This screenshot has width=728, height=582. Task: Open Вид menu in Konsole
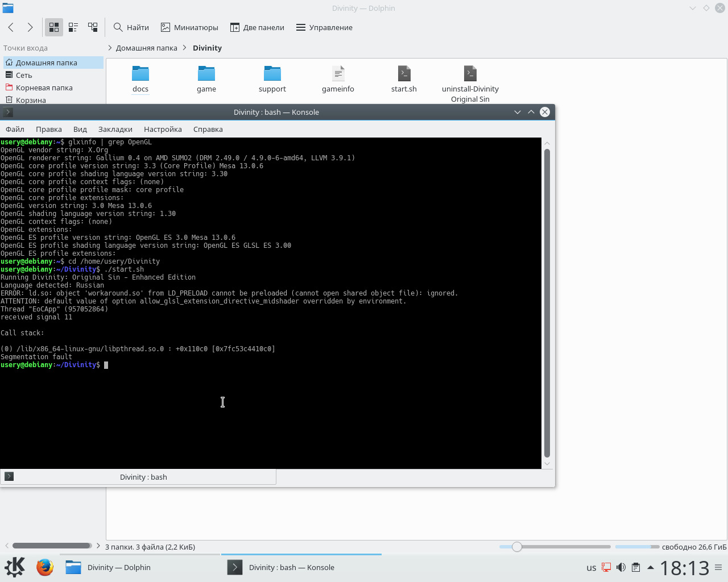click(x=80, y=129)
